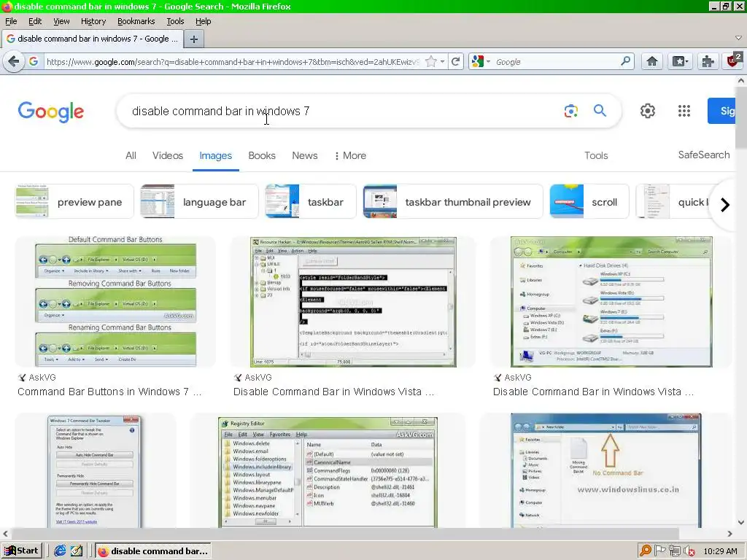Open Explorer Hard Disk Drives image result

coord(611,302)
